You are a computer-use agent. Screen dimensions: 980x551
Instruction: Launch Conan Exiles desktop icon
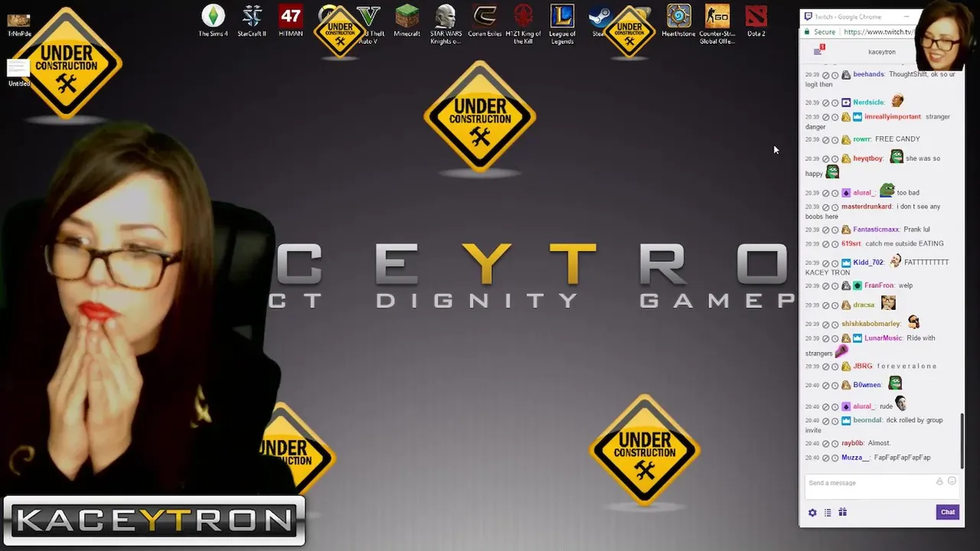[485, 21]
